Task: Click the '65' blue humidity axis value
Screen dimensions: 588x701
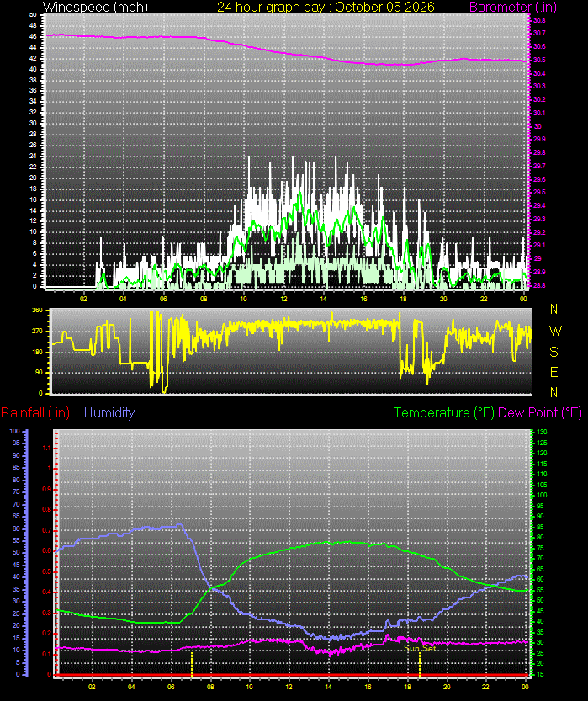Action: (x=17, y=516)
